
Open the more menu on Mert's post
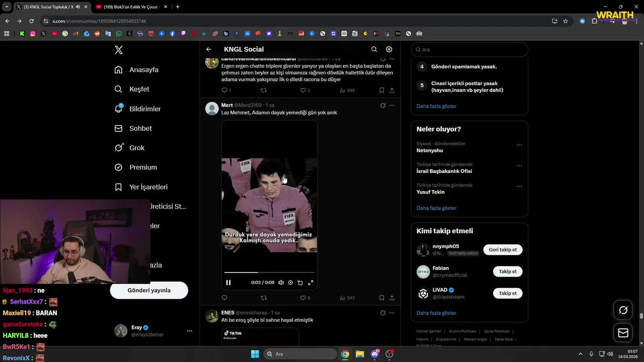(392, 106)
